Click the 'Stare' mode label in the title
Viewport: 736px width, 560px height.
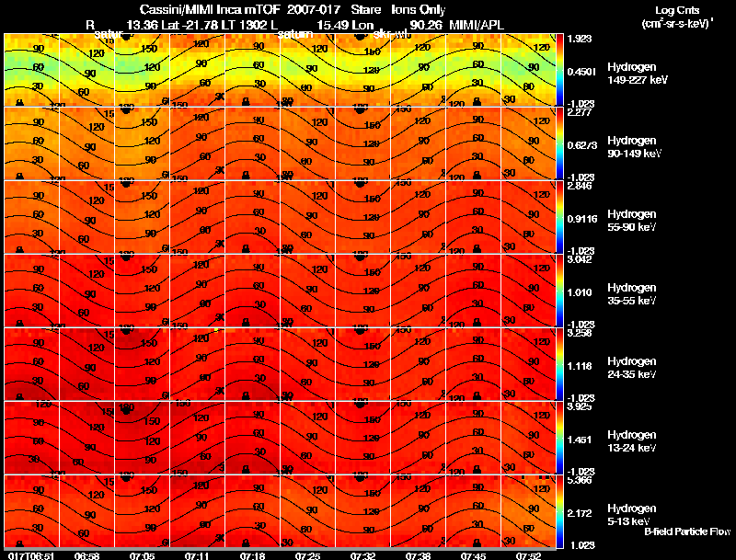(365, 10)
